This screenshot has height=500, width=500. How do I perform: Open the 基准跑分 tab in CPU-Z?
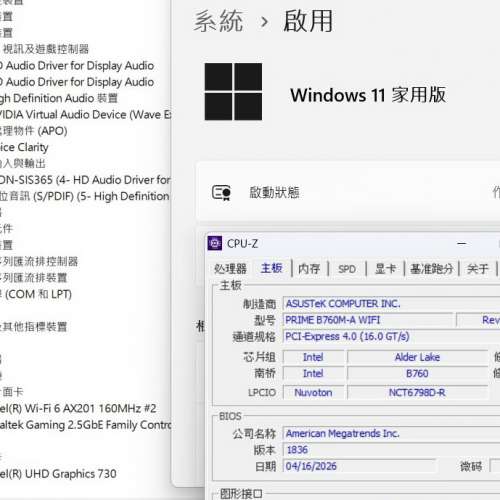coord(432,269)
